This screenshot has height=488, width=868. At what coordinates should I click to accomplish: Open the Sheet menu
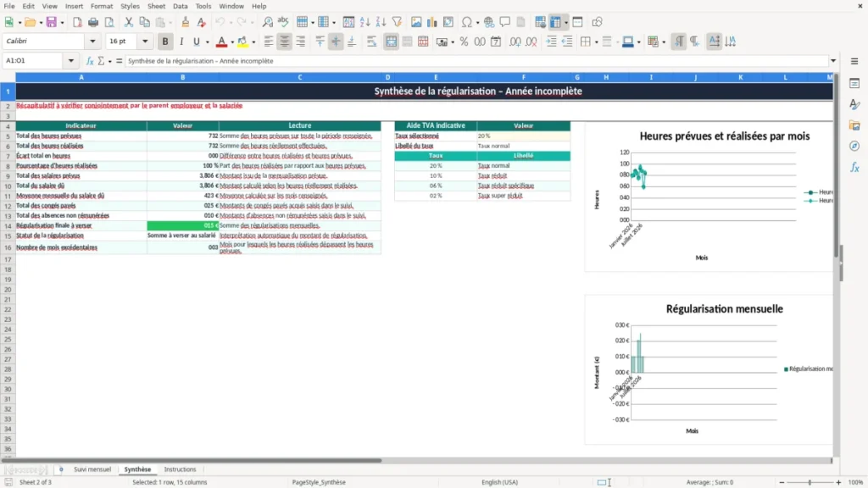click(156, 6)
